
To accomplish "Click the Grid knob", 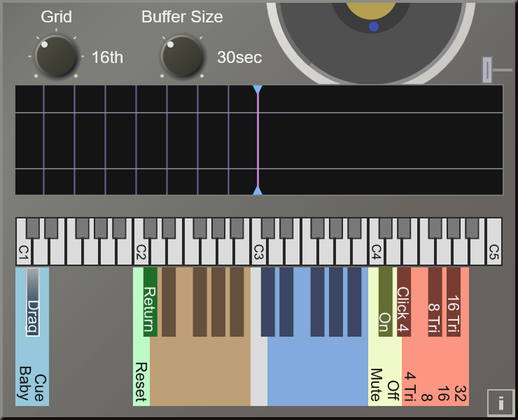I will coord(56,57).
